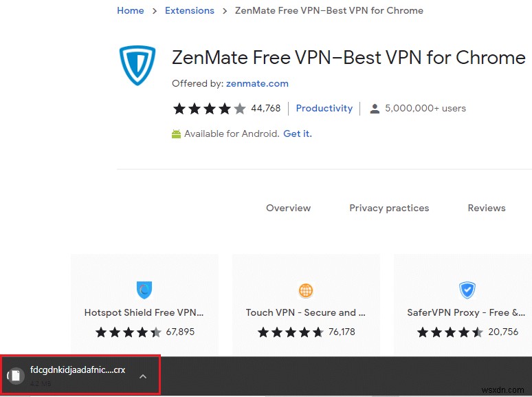This screenshot has height=397, width=532.
Task: Expand the download item options chevron
Action: pyautogui.click(x=143, y=376)
